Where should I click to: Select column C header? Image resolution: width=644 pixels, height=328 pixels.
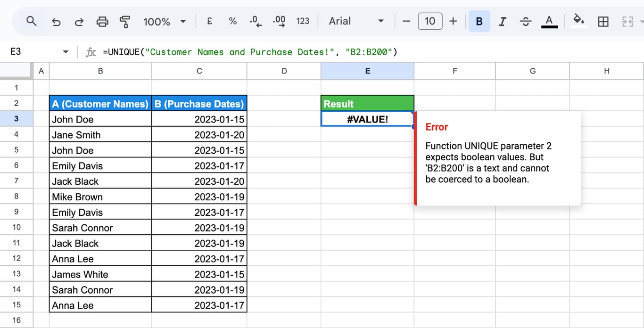(x=199, y=71)
